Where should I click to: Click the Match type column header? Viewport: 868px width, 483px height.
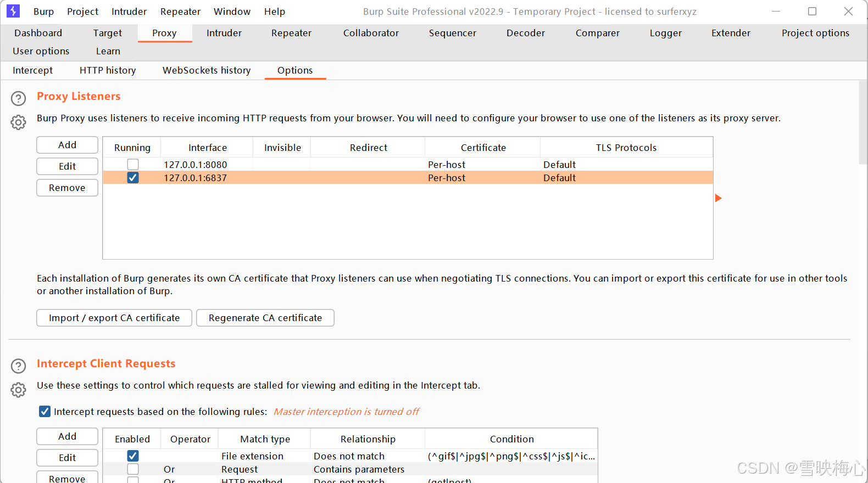pyautogui.click(x=265, y=439)
